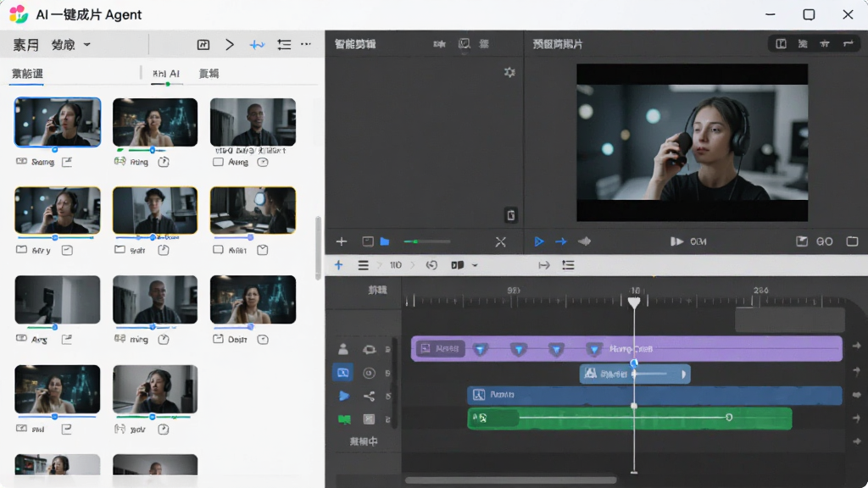Toggle the green icon in the audio track header

coord(344,419)
